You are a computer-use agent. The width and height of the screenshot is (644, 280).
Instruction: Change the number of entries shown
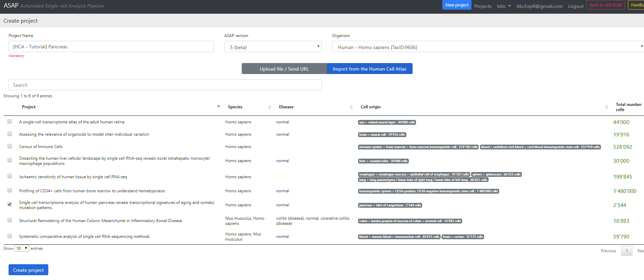[22, 248]
